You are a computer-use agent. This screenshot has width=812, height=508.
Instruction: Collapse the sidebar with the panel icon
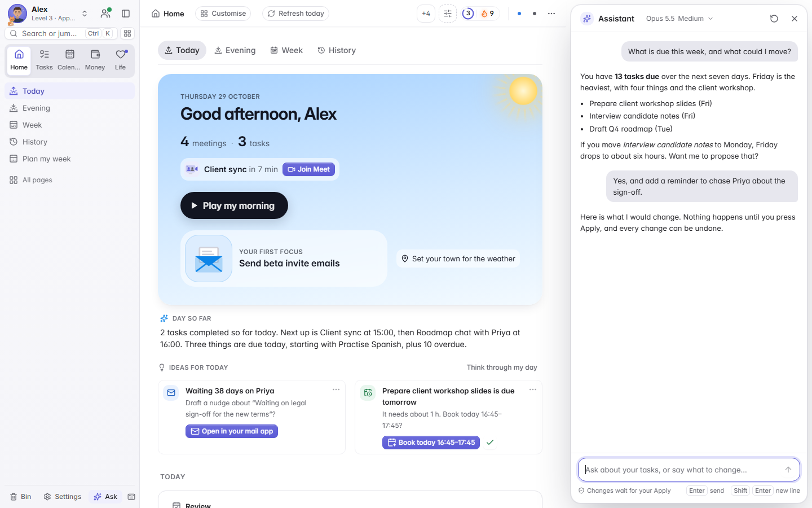(x=126, y=14)
